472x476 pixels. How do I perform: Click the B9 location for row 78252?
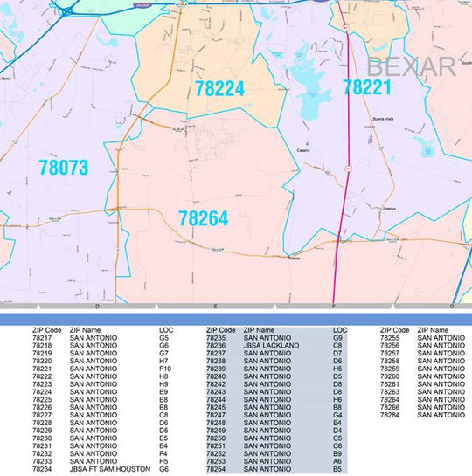pos(337,453)
